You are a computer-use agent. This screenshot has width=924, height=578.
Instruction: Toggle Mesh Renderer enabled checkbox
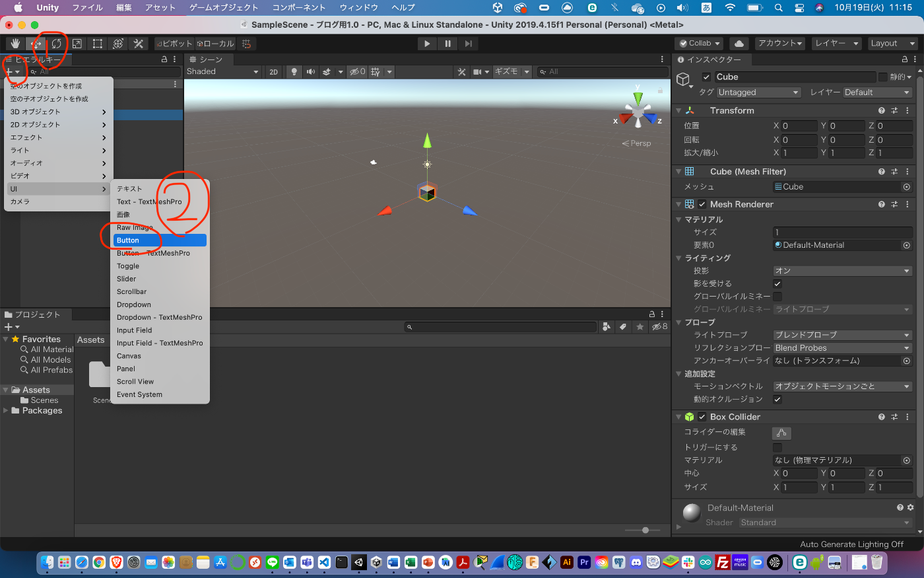[x=702, y=204]
